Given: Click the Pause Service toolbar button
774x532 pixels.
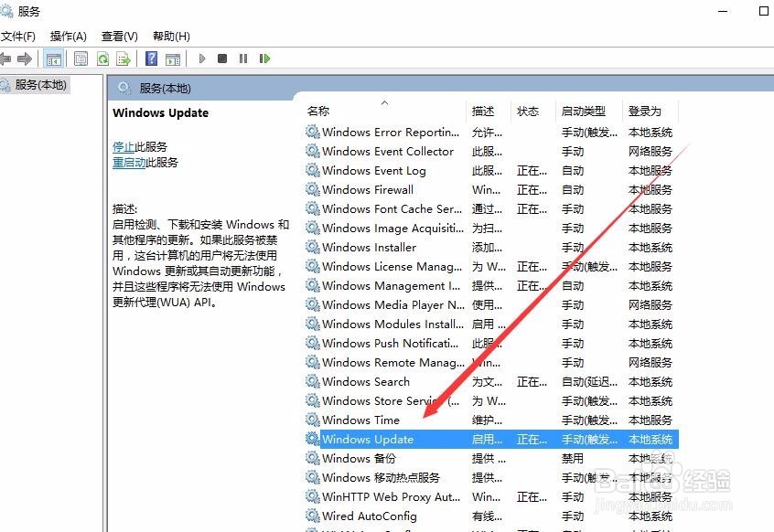Looking at the screenshot, I should point(243,59).
